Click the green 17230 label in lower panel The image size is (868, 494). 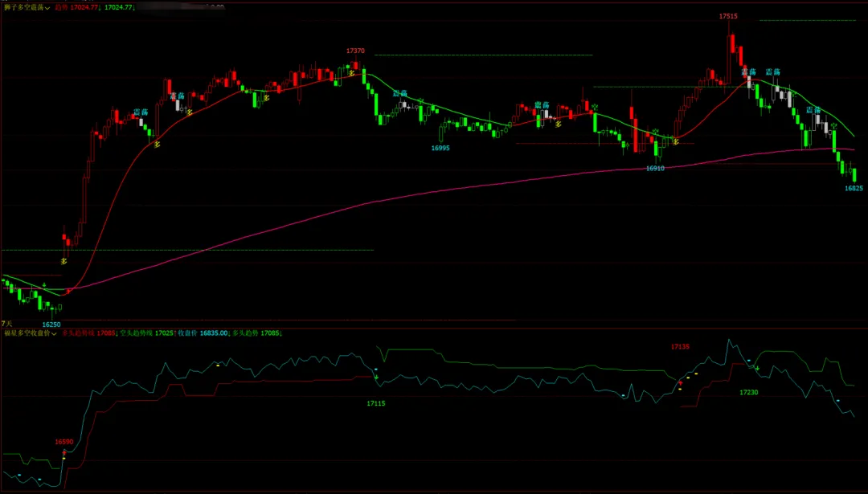coord(749,392)
